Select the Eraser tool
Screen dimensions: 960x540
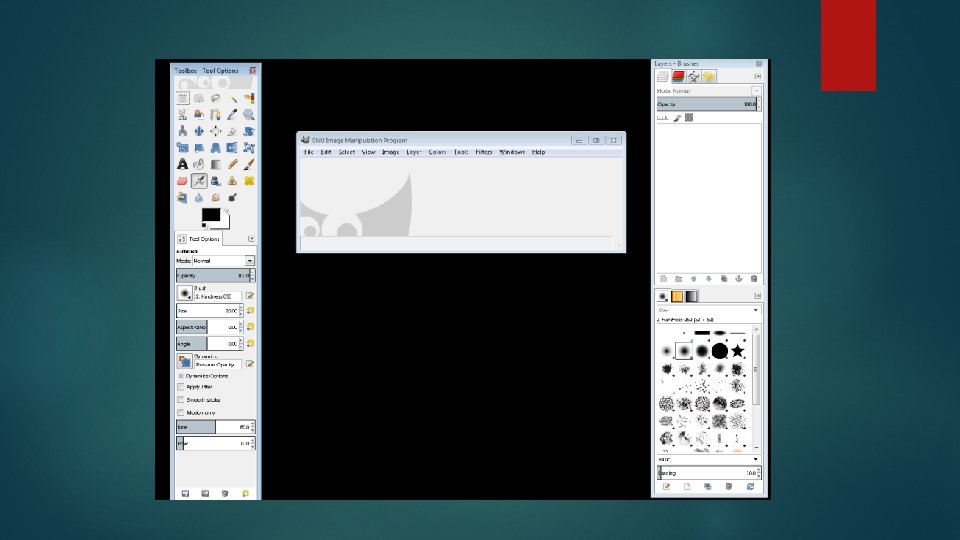click(182, 181)
